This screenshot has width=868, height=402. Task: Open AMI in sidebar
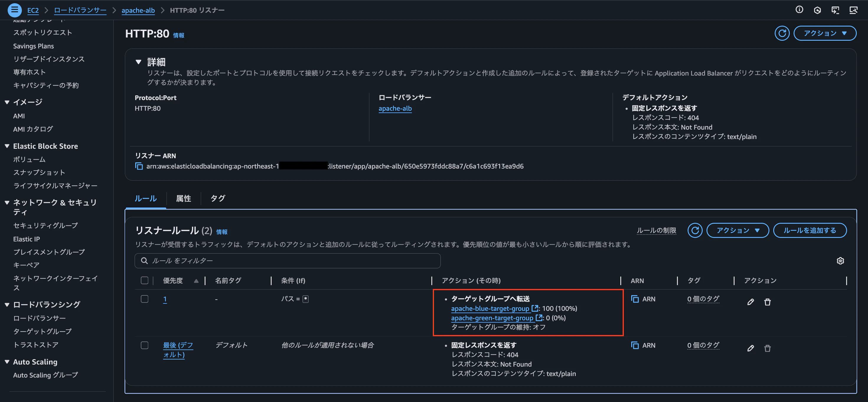19,116
